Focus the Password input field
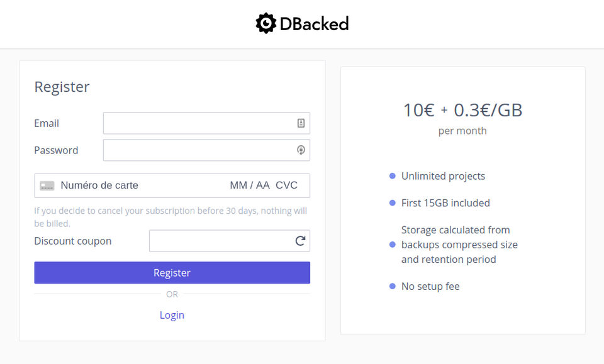The image size is (604, 364). click(198, 150)
